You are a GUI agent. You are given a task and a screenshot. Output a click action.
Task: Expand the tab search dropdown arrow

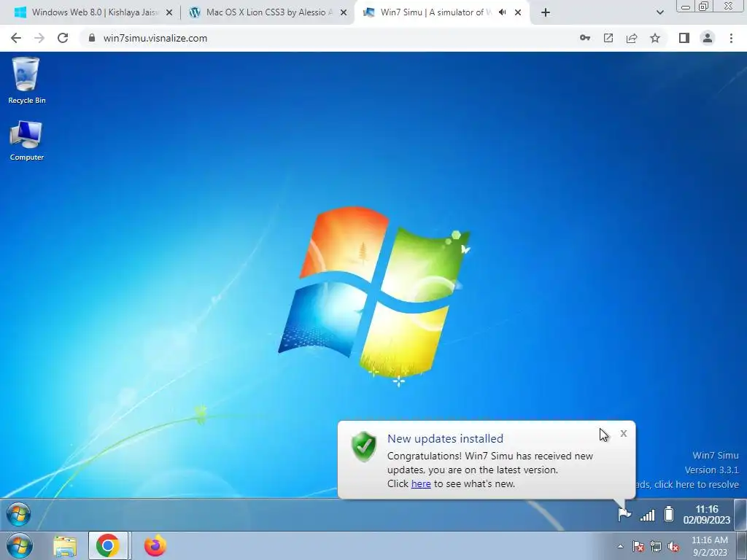[x=659, y=12]
